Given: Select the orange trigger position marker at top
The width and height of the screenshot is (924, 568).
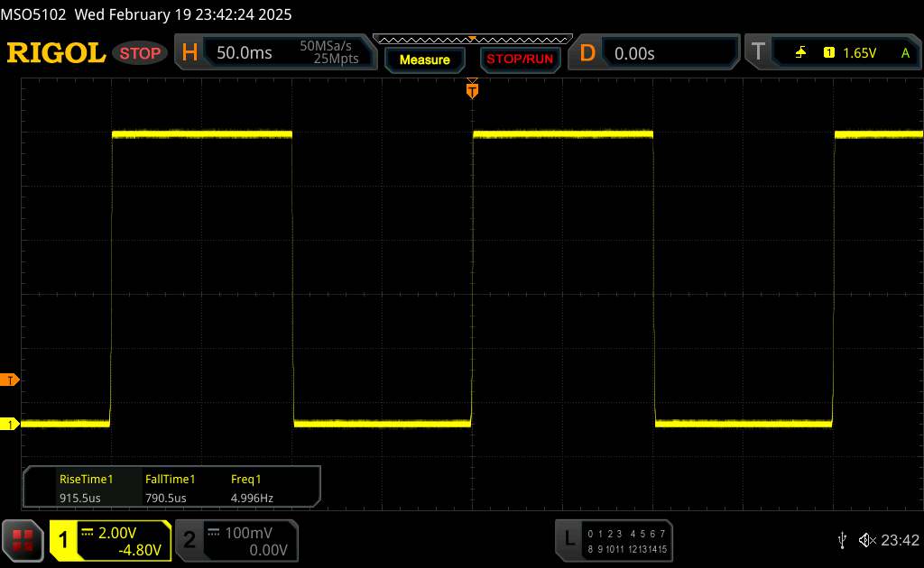Looking at the screenshot, I should click(x=472, y=90).
